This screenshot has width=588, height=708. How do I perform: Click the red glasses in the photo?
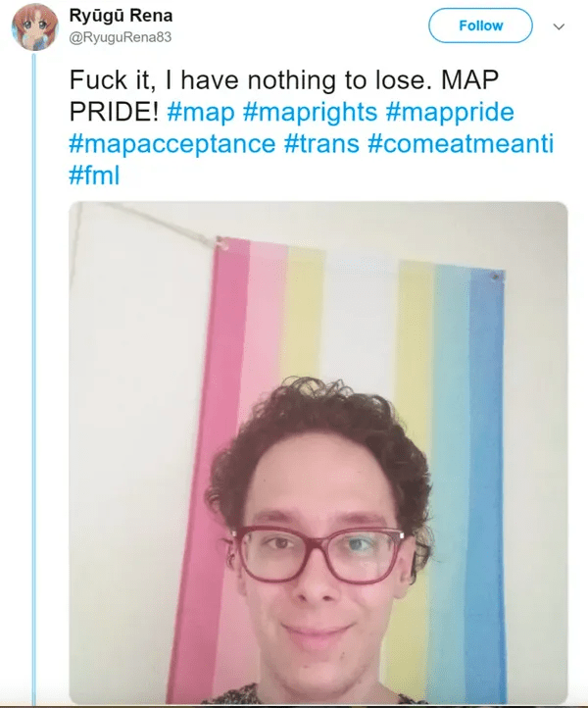pyautogui.click(x=319, y=554)
